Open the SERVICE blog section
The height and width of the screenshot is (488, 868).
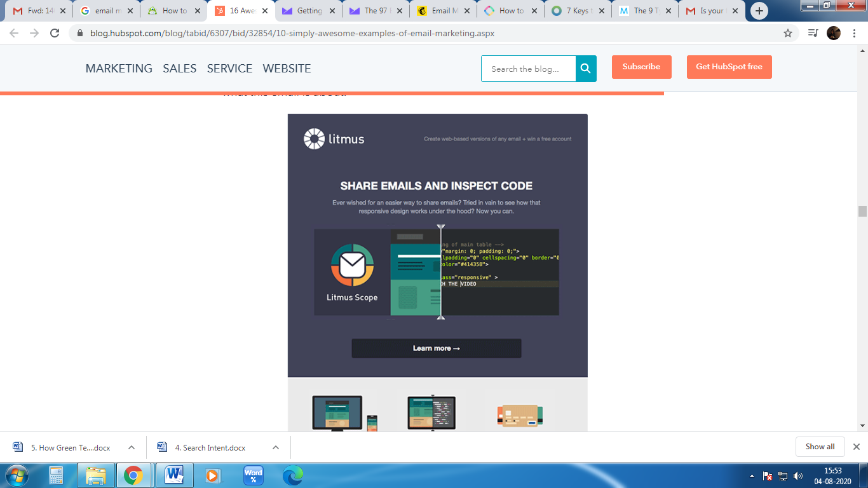(x=229, y=69)
